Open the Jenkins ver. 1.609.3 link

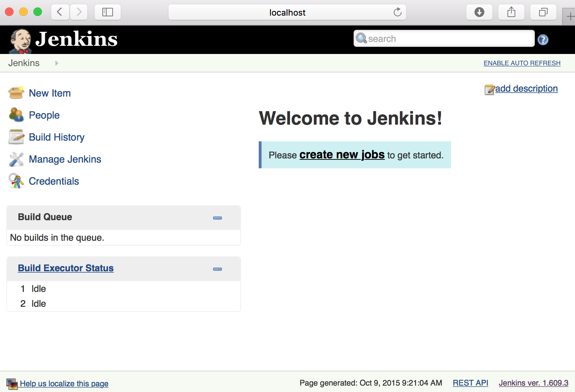pyautogui.click(x=533, y=383)
